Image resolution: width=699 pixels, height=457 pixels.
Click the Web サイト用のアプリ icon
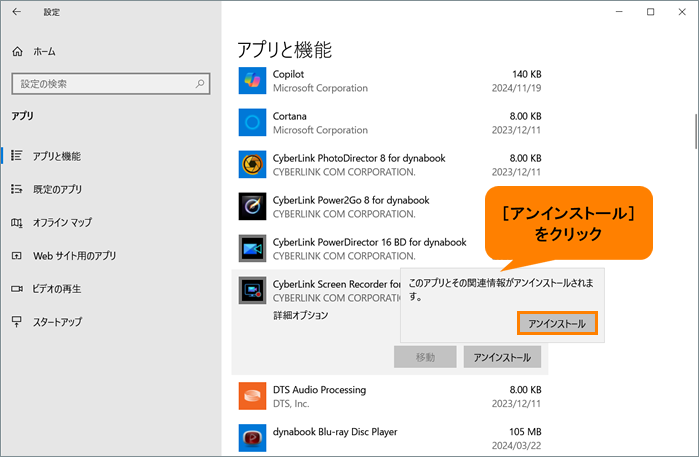(16, 255)
